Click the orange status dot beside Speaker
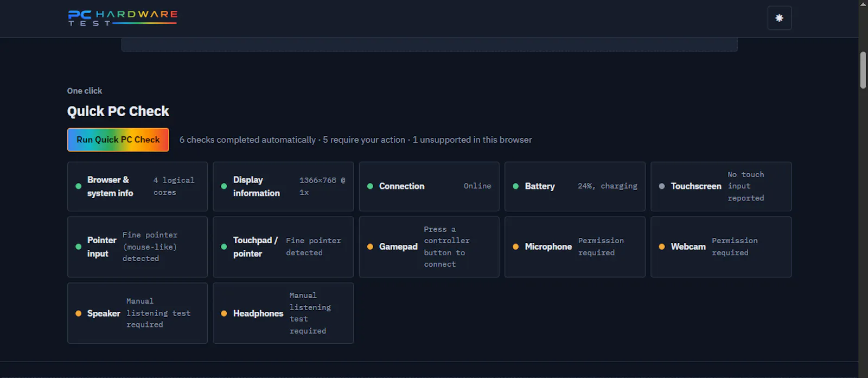Viewport: 868px width, 378px height. point(78,313)
